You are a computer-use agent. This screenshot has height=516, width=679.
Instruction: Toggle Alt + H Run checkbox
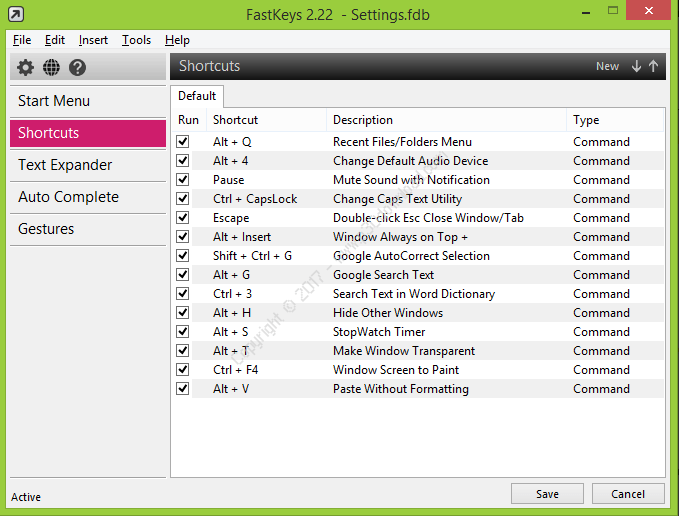183,313
